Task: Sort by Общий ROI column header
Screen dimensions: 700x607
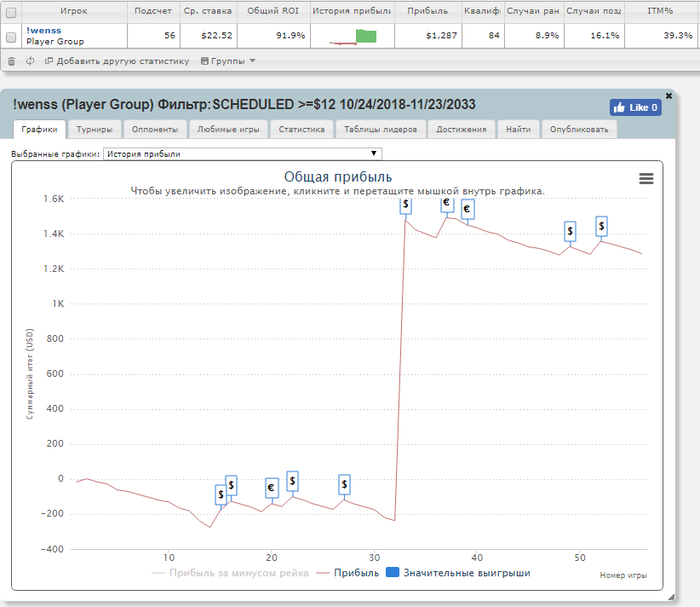Action: [273, 11]
